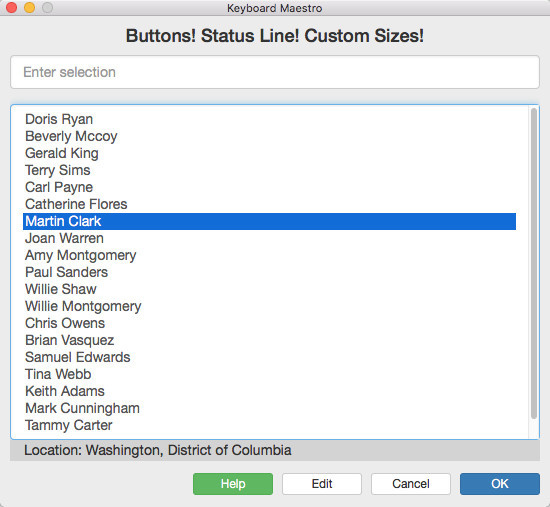
Task: Select Joan Warren
Action: point(269,238)
